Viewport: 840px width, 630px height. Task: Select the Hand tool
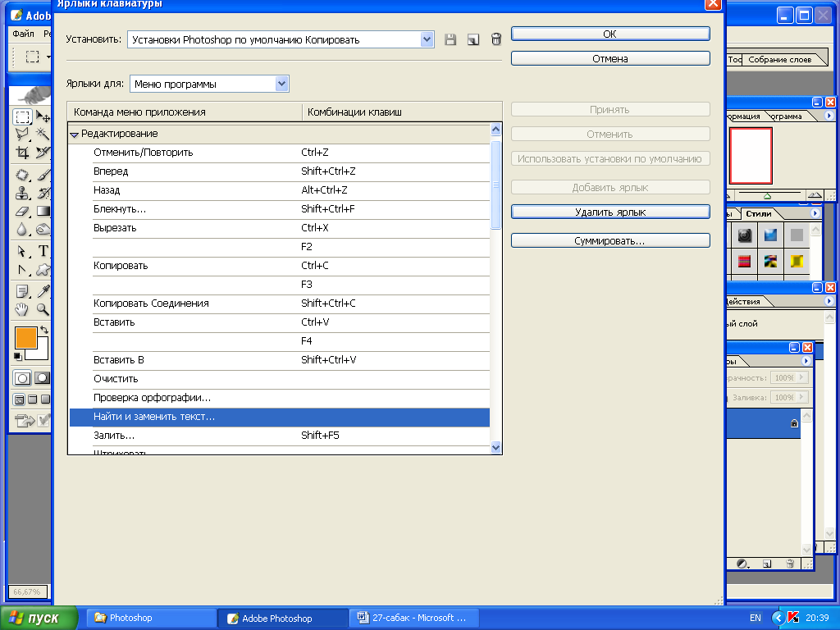point(22,309)
